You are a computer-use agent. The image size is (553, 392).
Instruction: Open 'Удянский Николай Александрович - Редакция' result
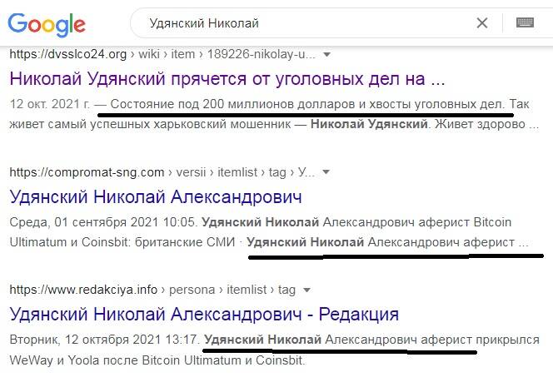[204, 315]
